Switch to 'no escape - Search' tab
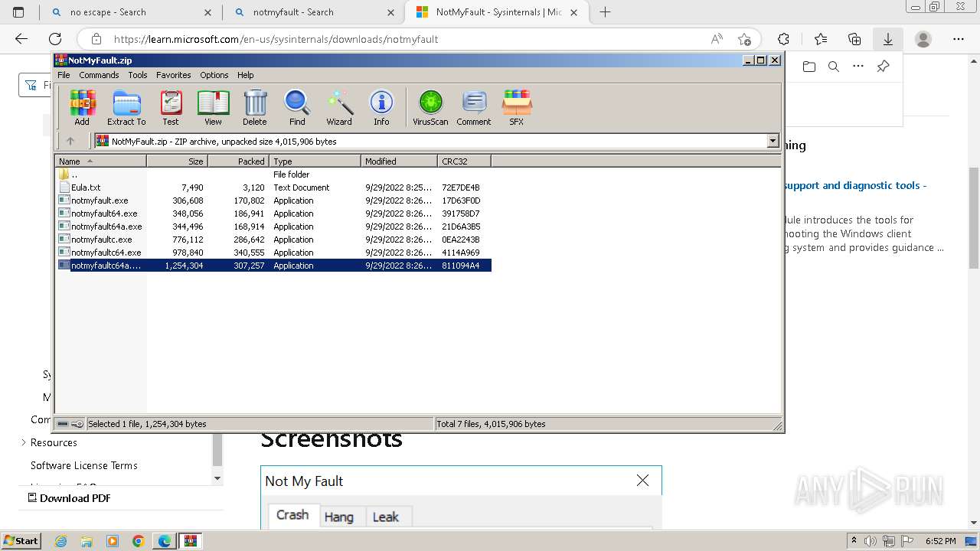This screenshot has height=551, width=980. point(131,12)
